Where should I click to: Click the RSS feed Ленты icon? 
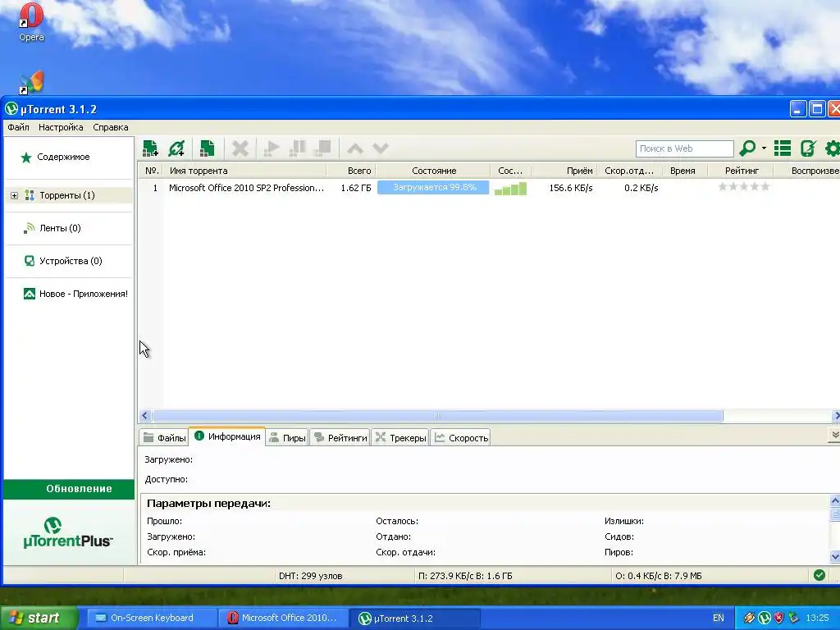pos(29,228)
